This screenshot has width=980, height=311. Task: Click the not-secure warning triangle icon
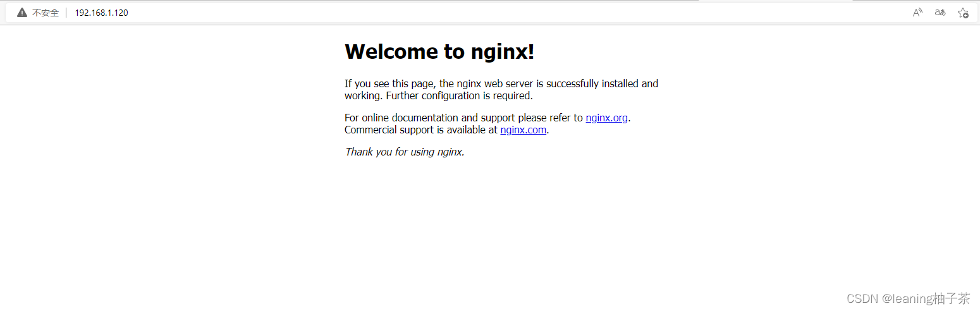[22, 13]
